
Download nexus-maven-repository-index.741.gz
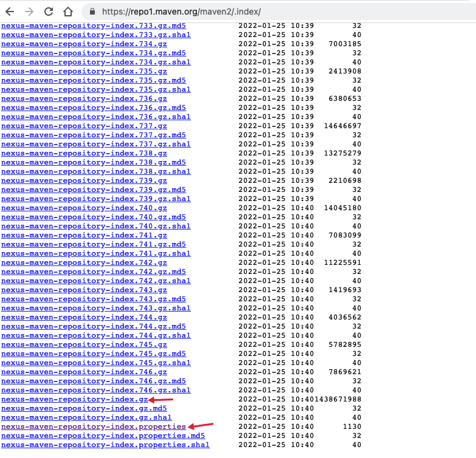click(84, 235)
